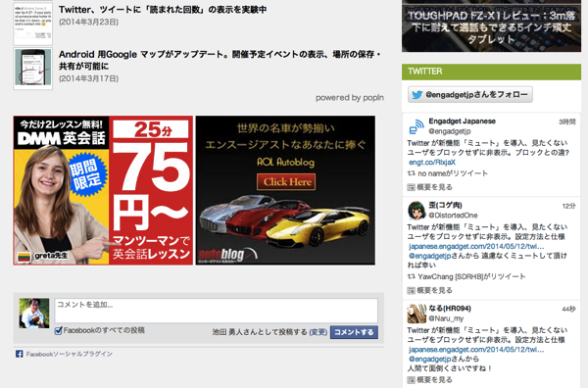Open the '@DistortedOne' handle
Screen dimensions: 588x388
point(453,216)
